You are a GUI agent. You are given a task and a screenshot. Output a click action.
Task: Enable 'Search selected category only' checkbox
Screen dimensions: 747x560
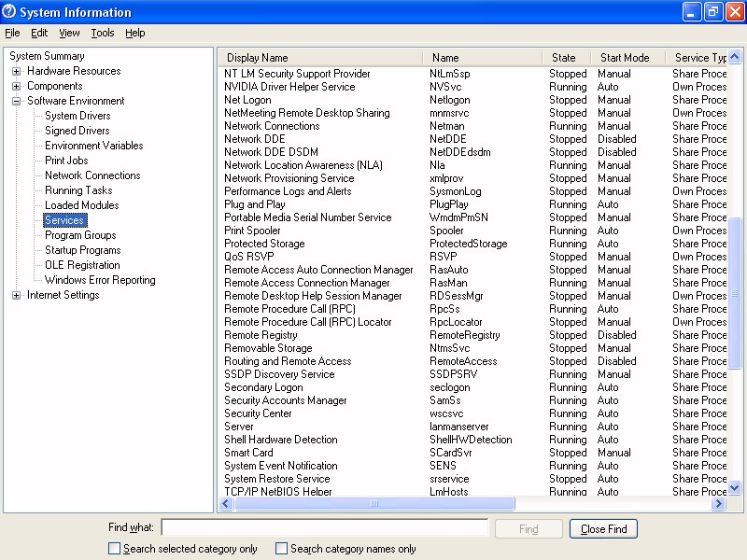pos(115,549)
